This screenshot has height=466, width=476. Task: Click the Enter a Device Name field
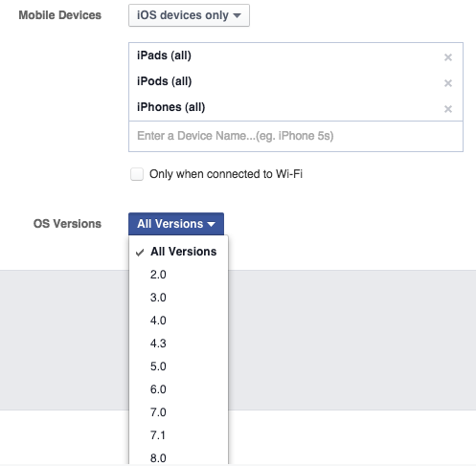click(x=296, y=136)
